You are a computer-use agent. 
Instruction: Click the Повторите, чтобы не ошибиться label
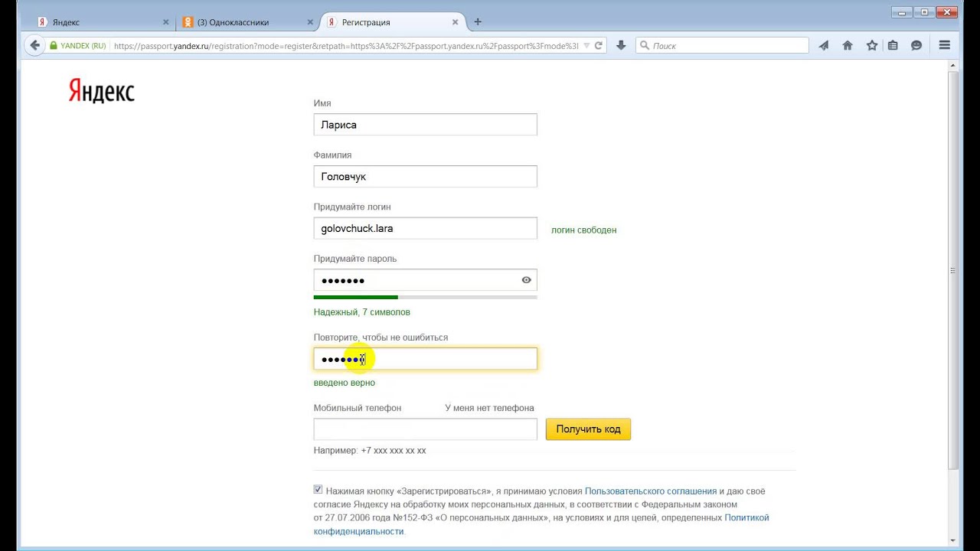coord(381,337)
